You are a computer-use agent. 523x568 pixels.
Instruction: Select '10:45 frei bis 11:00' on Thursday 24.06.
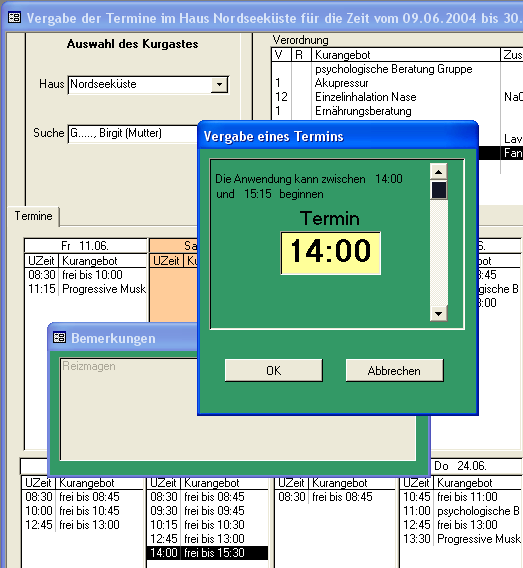click(461, 497)
